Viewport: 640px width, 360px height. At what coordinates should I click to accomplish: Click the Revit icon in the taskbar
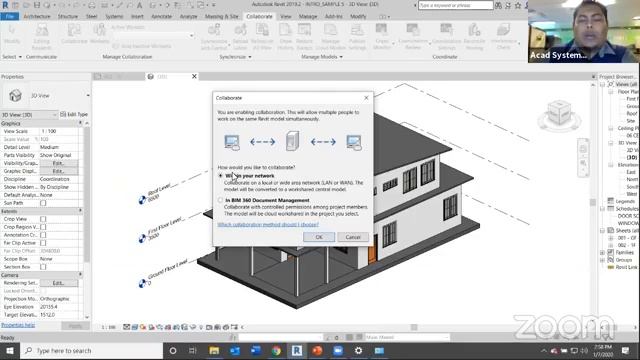click(297, 350)
